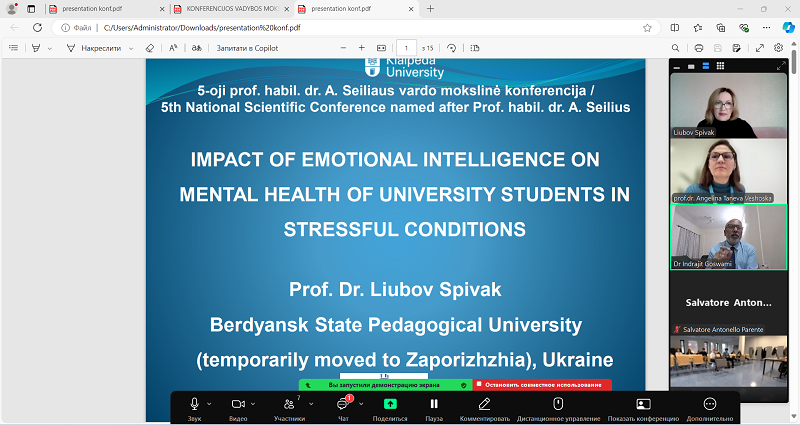This screenshot has width=800, height=425.
Task: Select Liubov Spivak video thumbnail
Action: point(729,105)
